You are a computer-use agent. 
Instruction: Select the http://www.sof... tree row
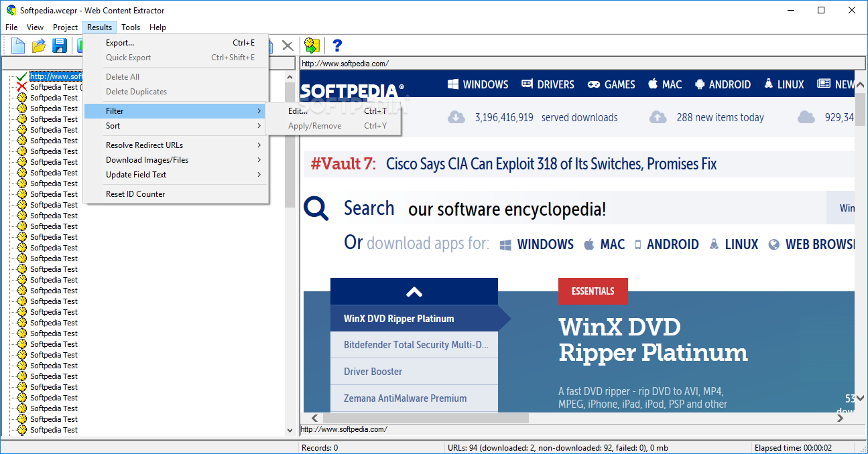tap(56, 76)
